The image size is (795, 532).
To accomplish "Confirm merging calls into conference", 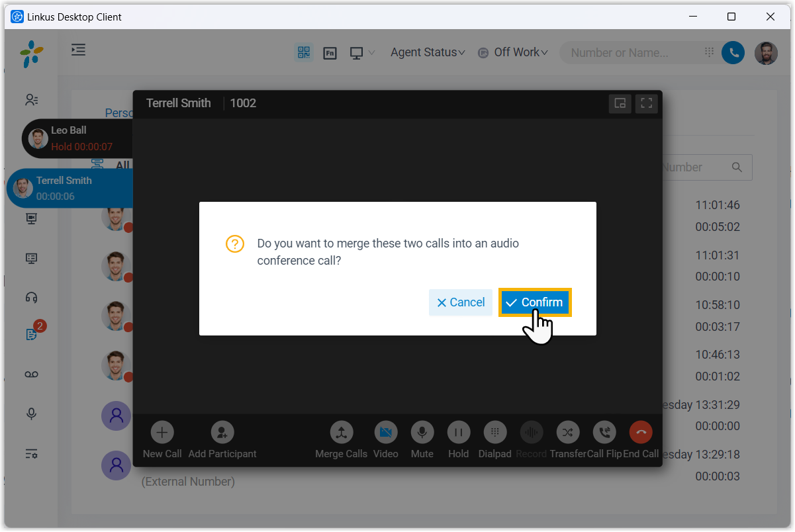I will point(534,302).
